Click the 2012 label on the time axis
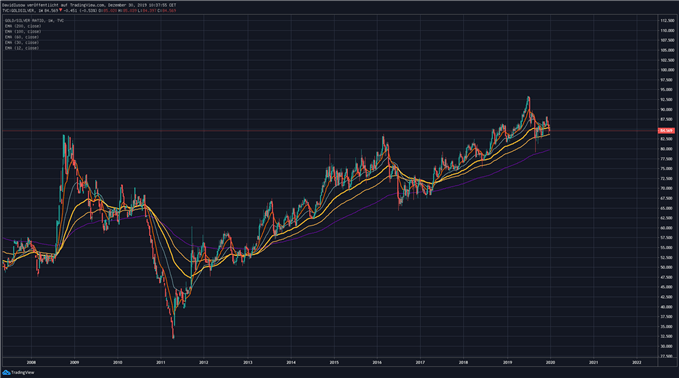The image size is (679, 378). coord(204,362)
